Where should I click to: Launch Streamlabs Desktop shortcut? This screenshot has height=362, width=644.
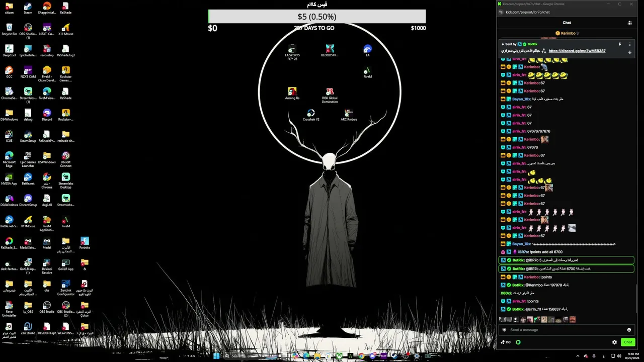(x=66, y=180)
